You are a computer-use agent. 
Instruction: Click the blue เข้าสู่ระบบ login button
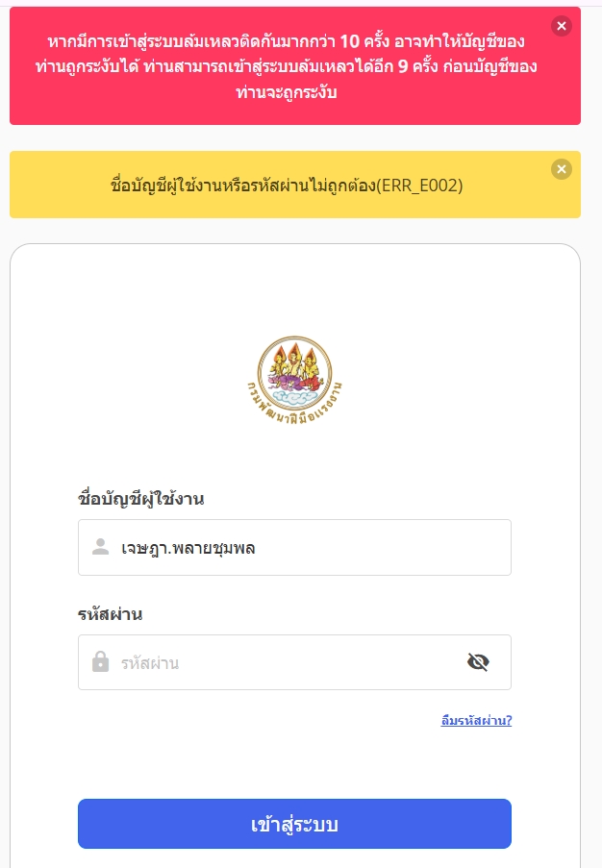tap(294, 824)
